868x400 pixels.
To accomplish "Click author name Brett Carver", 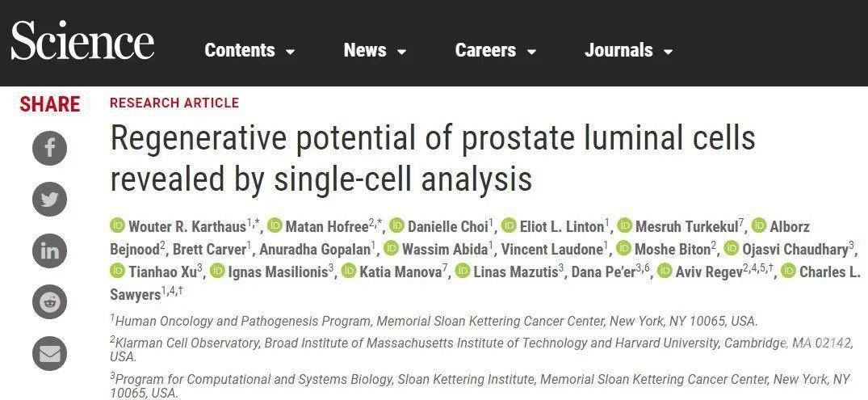I will click(210, 250).
